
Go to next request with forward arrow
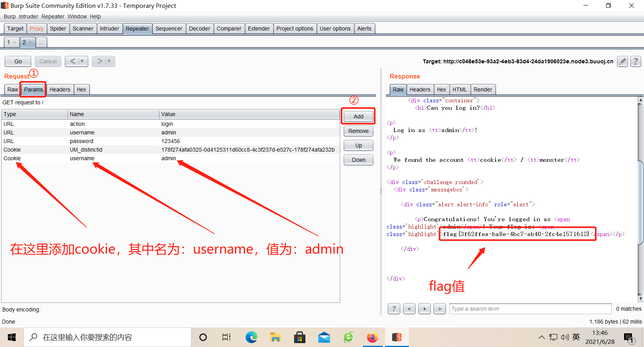coord(100,61)
